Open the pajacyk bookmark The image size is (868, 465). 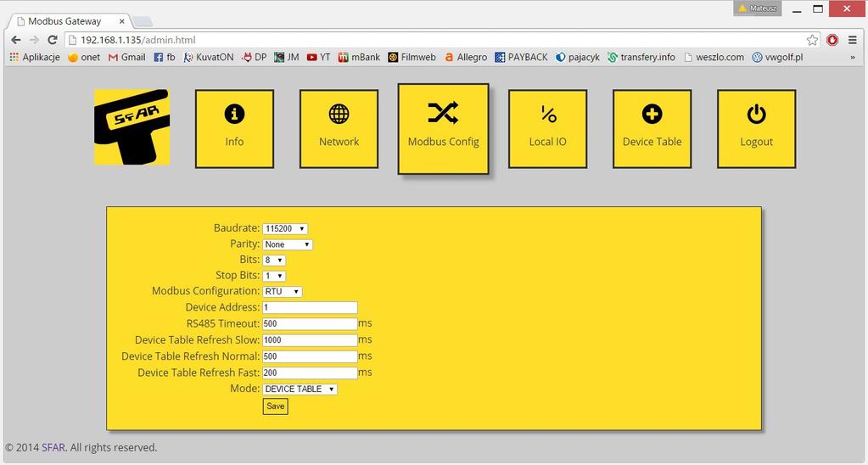tap(578, 57)
